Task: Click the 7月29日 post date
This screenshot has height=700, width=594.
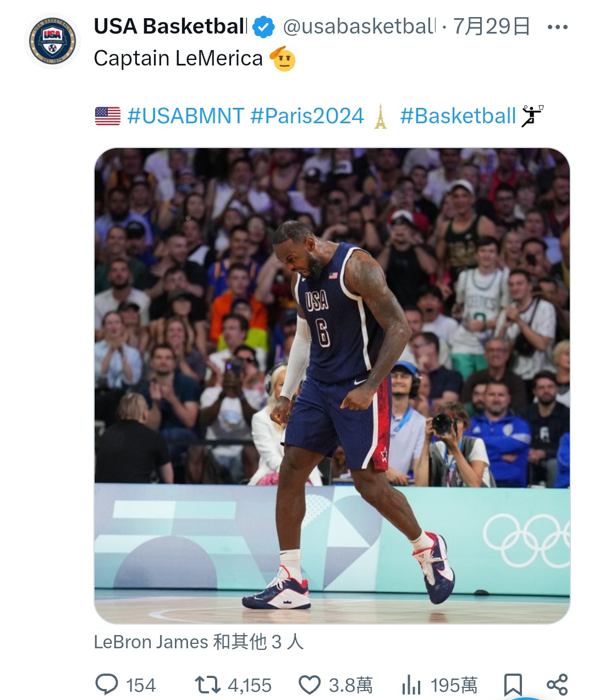Action: pyautogui.click(x=492, y=26)
